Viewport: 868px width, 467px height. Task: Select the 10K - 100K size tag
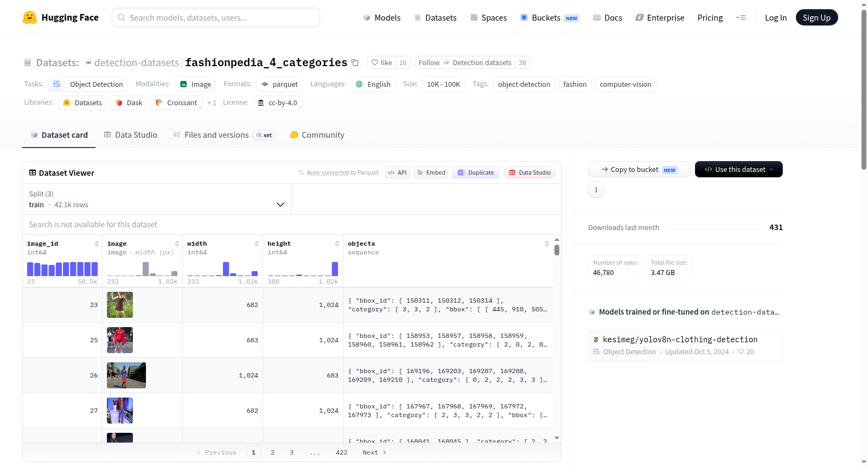tap(443, 84)
